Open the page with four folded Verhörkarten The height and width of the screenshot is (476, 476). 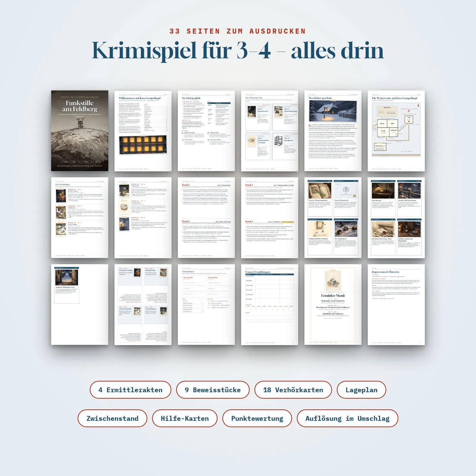pos(143,305)
